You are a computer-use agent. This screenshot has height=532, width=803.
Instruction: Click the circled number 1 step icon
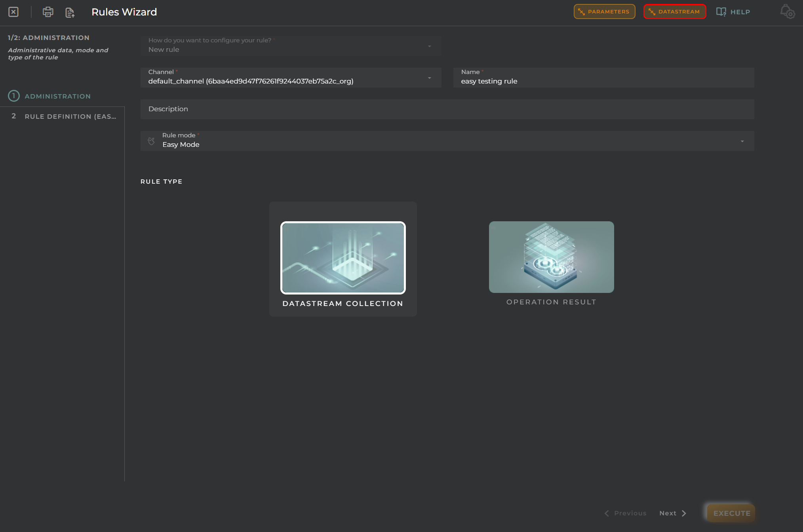click(x=14, y=96)
